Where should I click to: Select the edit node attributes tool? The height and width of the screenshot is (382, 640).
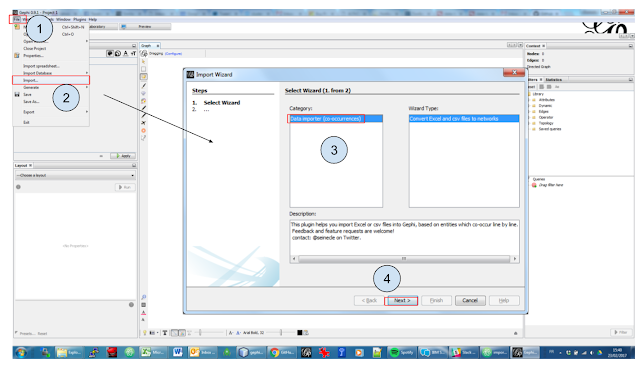pos(144,138)
